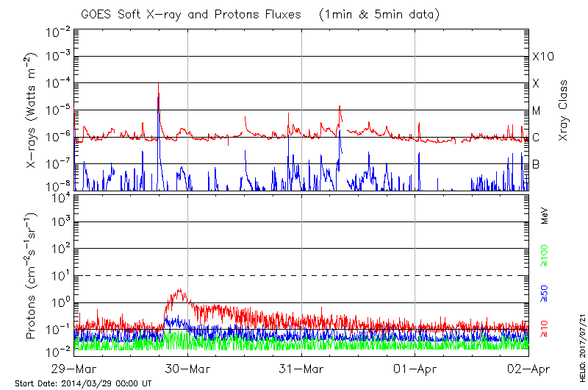This screenshot has width=588, height=390.
Task: Click the M class label on right axis
Action: pyautogui.click(x=536, y=110)
